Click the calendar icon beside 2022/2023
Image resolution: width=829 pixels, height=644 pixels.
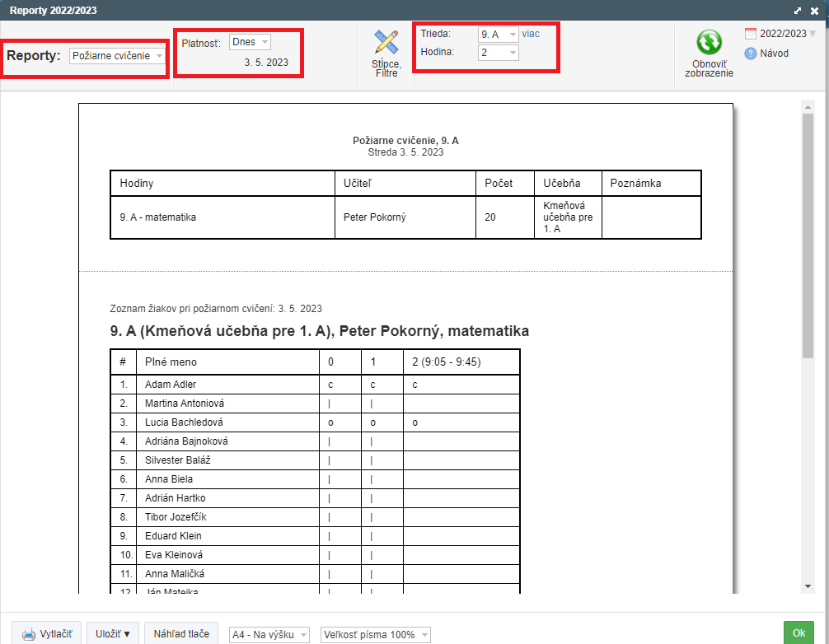click(750, 34)
